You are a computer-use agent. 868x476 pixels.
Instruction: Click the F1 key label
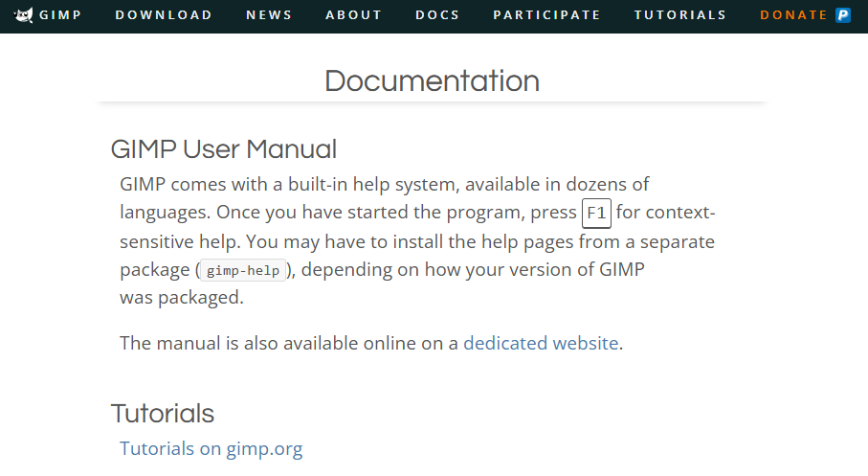tap(596, 214)
